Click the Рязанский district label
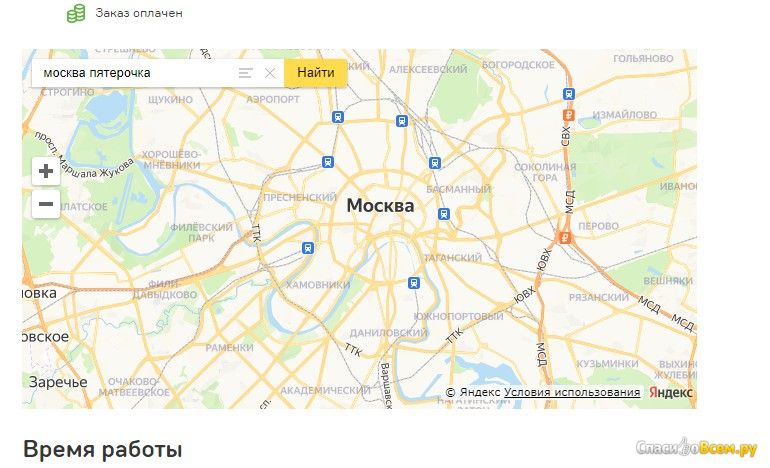This screenshot has width=770, height=468. pos(599,298)
